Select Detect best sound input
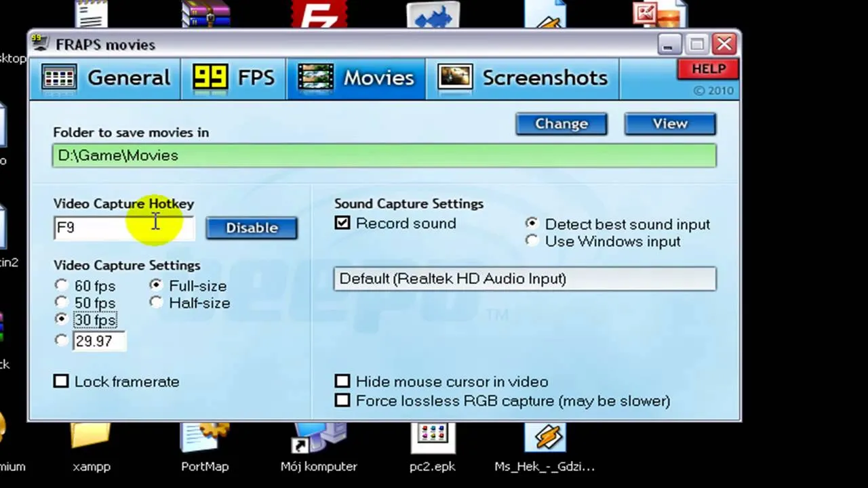Screen dimensions: 868x488 532,224
